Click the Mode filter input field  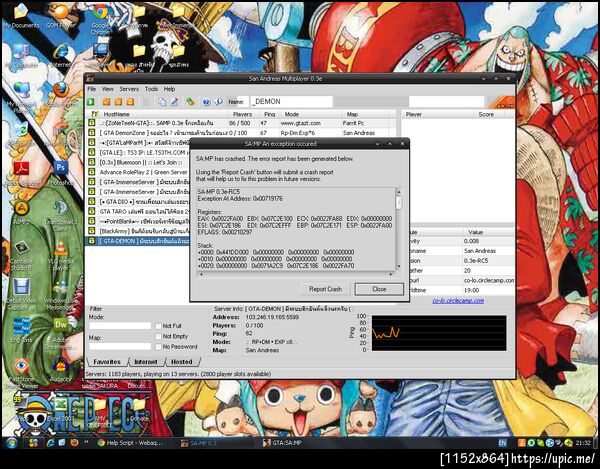point(120,326)
